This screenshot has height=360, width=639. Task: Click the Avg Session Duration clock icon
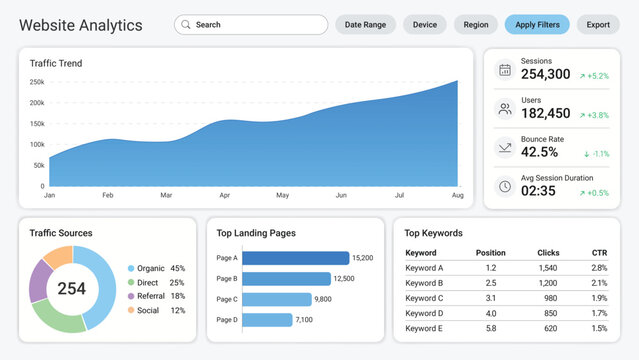[505, 186]
